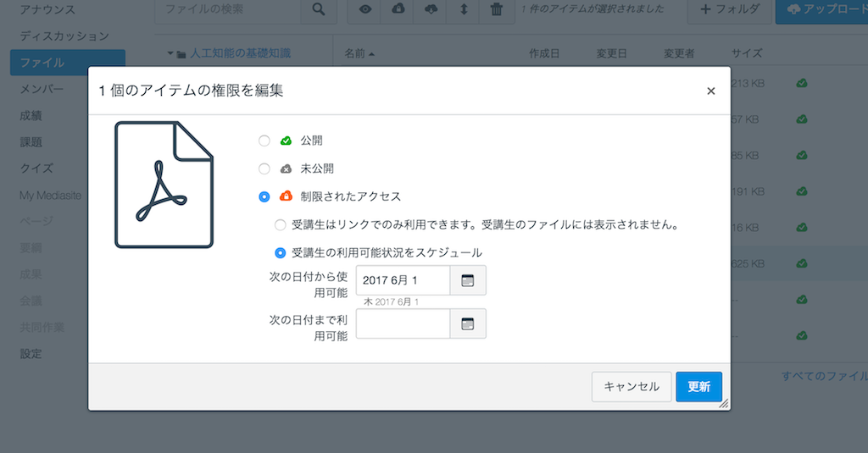Click published icon on the 191 KB row

802,192
